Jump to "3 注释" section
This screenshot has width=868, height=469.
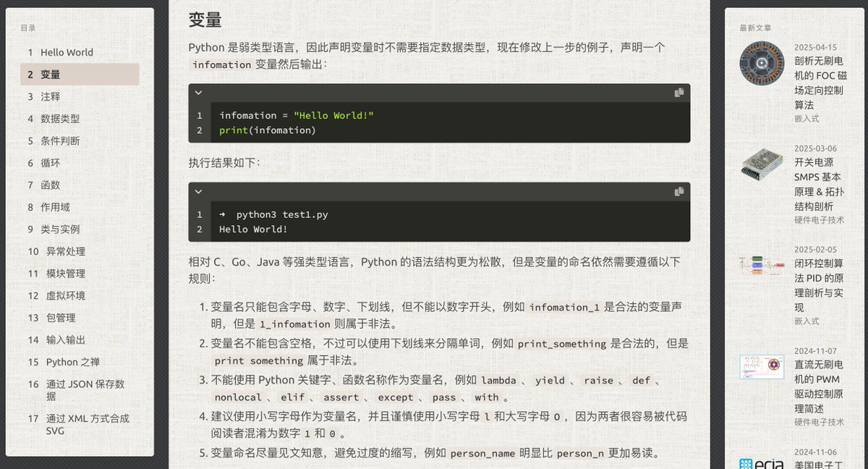click(80, 96)
